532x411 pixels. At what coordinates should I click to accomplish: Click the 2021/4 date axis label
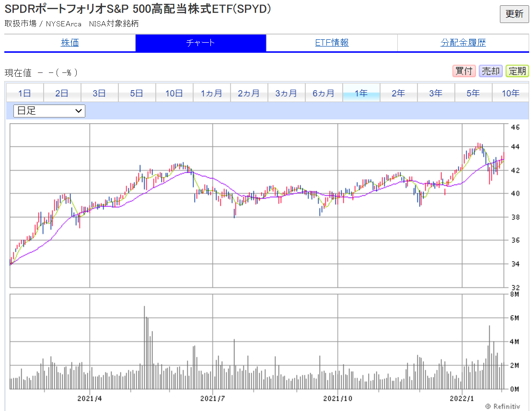[90, 399]
